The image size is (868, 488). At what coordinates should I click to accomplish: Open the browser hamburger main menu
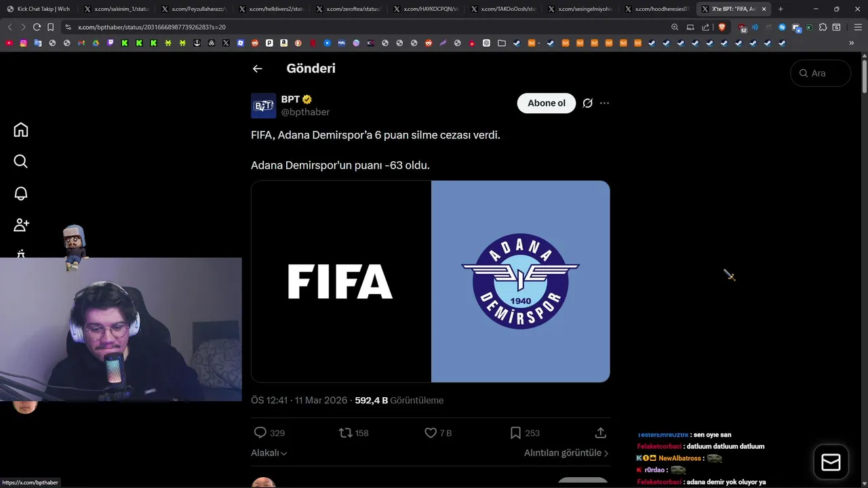tap(858, 27)
